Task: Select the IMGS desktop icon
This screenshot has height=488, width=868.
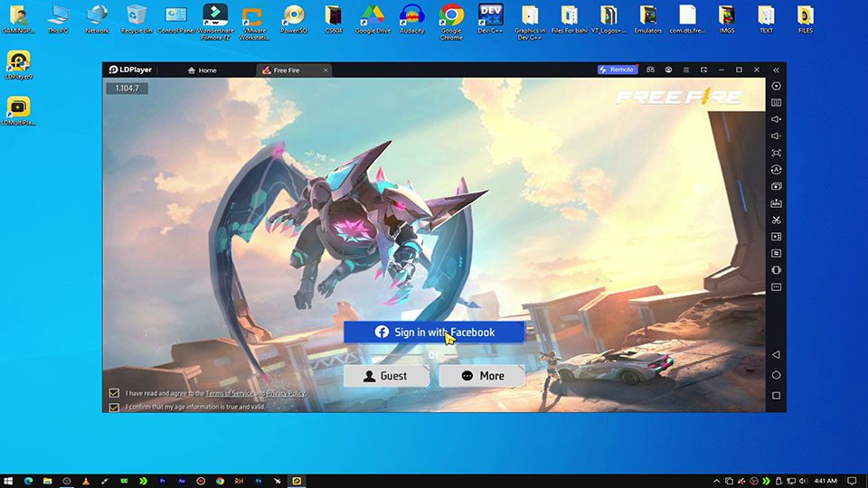Action: point(727,19)
